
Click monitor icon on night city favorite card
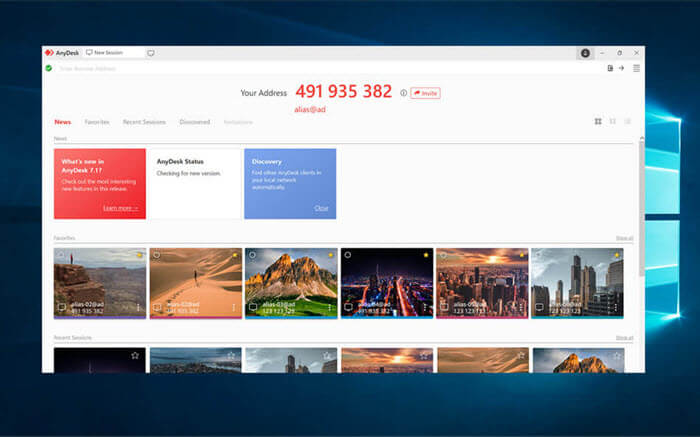tap(348, 307)
